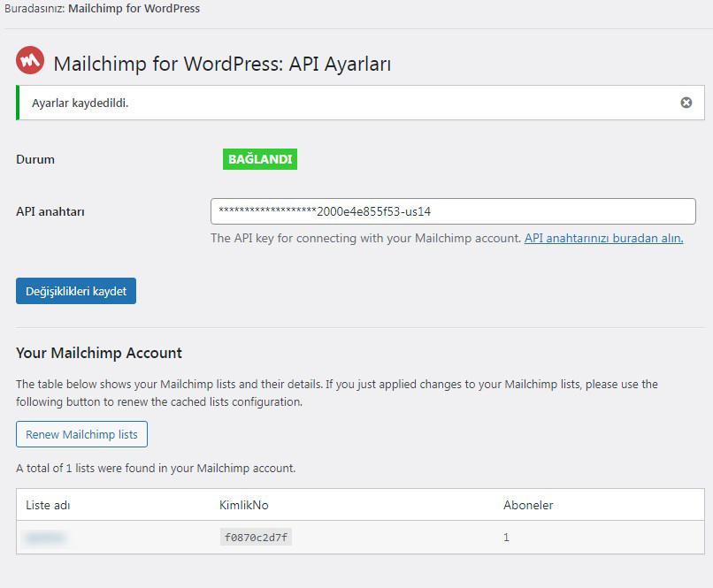
Task: Click the Aboneler column header
Action: [528, 505]
